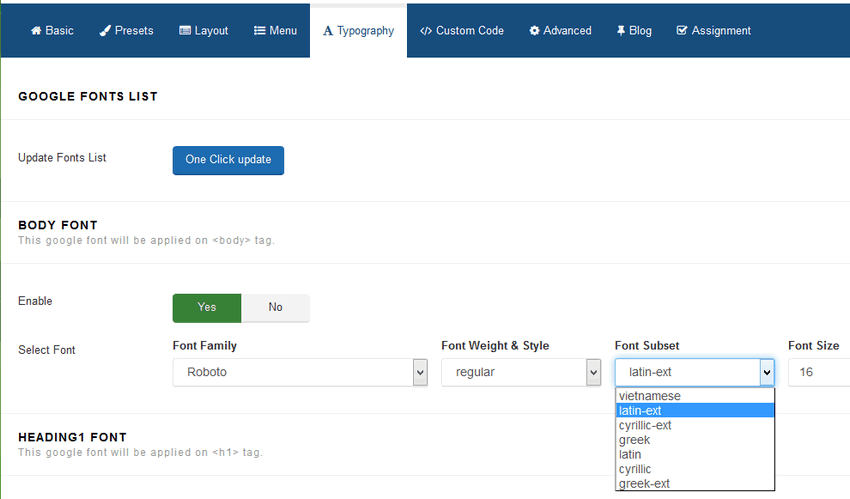
Task: Select the latin subset option
Action: coord(630,455)
